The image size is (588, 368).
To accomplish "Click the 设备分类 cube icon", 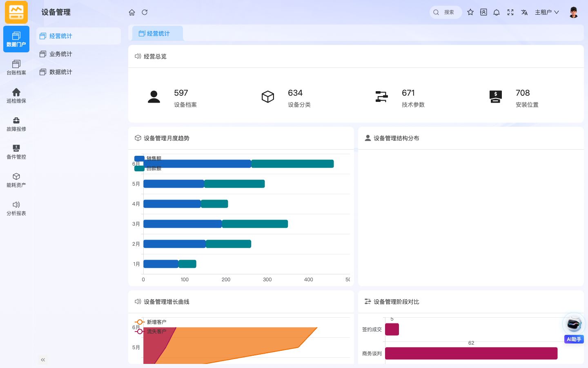I will (x=268, y=97).
